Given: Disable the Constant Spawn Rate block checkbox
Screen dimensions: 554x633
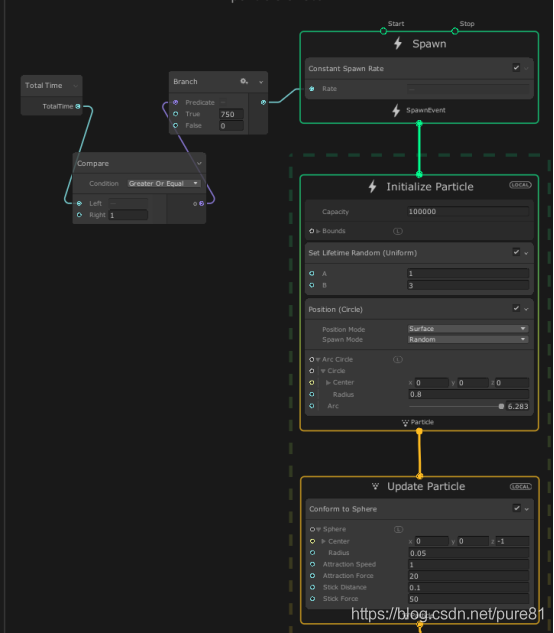Looking at the screenshot, I should click(516, 67).
